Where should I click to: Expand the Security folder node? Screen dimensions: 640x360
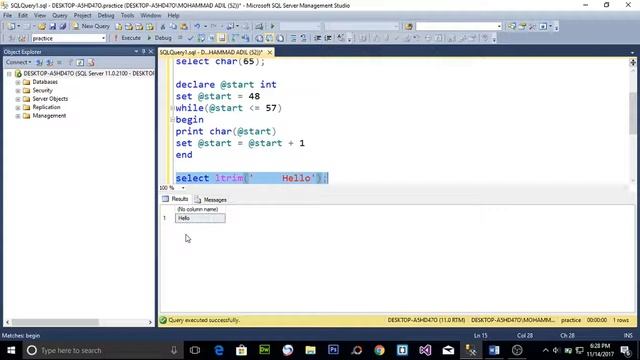coord(18,91)
